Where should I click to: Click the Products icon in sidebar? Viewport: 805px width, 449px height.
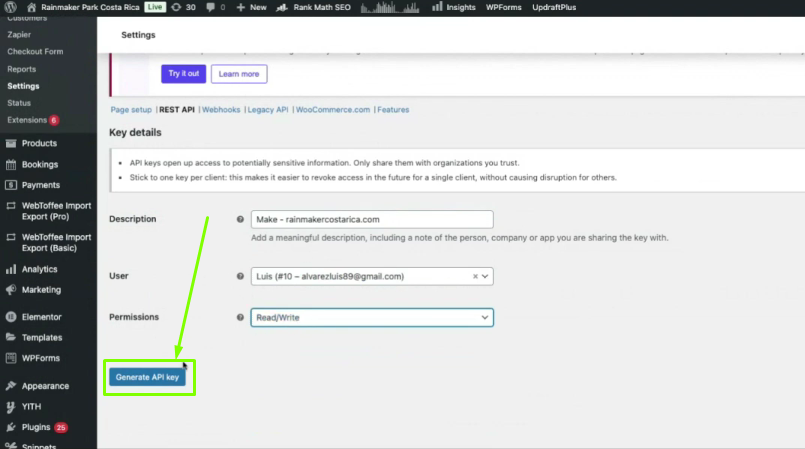coord(11,143)
